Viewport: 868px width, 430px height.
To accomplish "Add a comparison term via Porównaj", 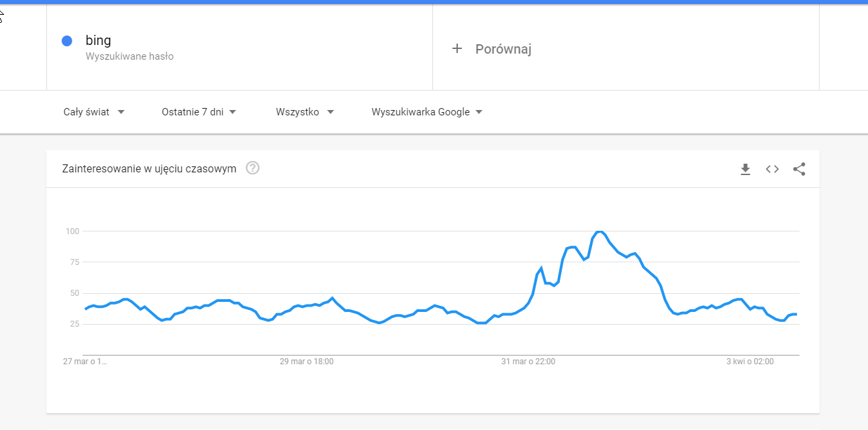I will coord(503,49).
